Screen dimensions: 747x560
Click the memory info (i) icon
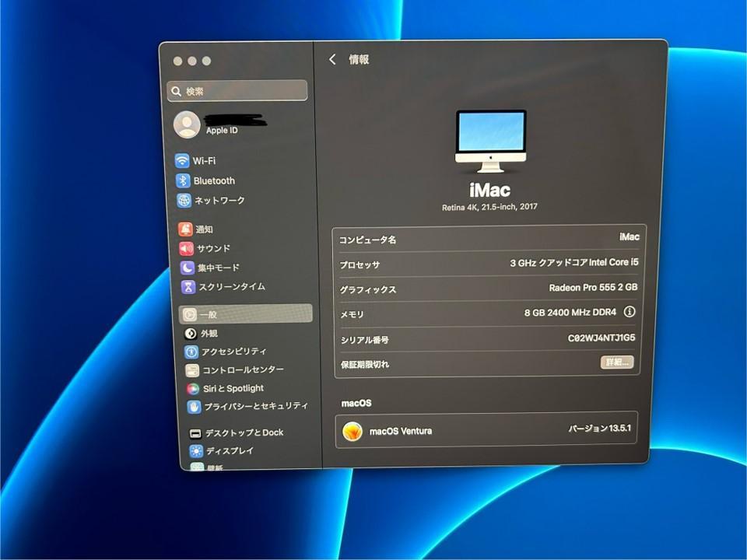[x=630, y=311]
